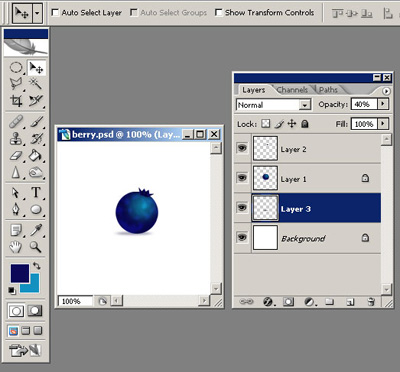Select the Eraser tool
Viewport: 400px width, 372px height.
pyautogui.click(x=16, y=156)
